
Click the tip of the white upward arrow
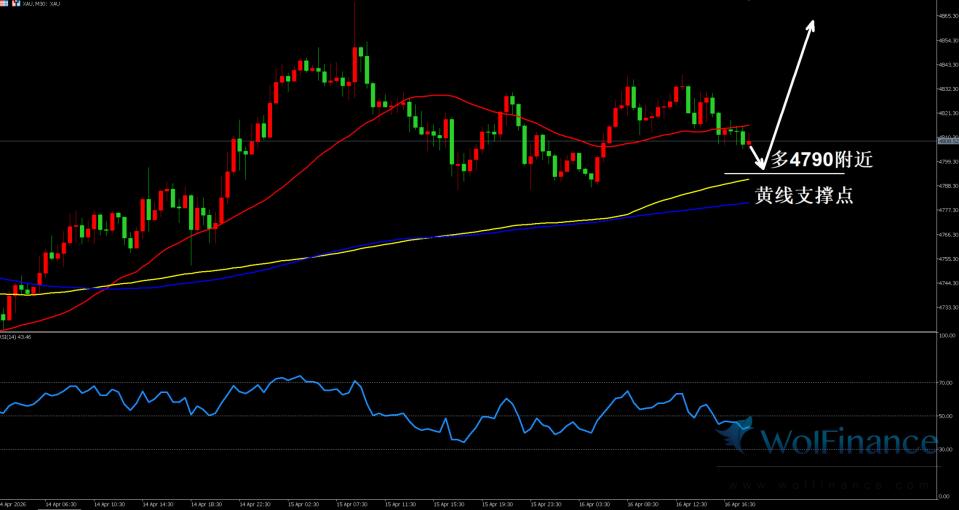tap(813, 23)
